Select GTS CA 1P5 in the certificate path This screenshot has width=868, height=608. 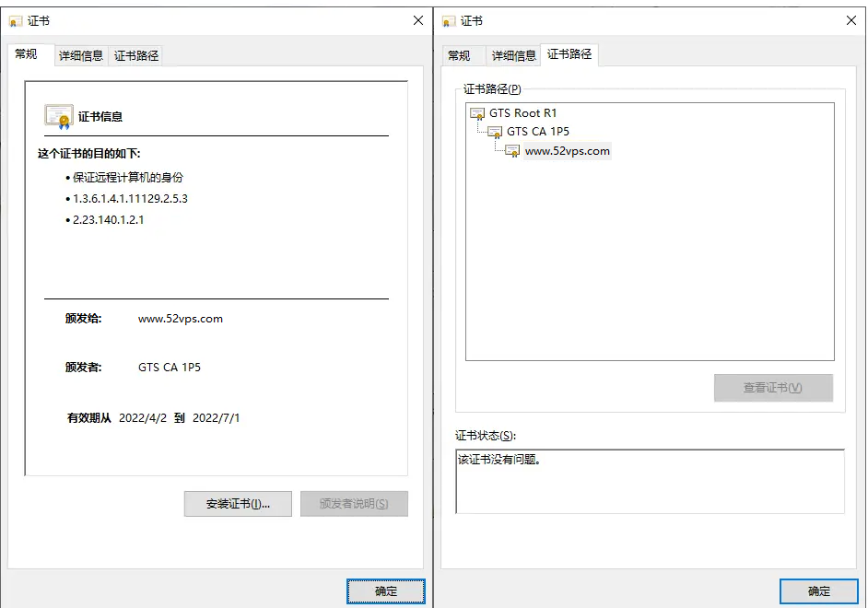(x=538, y=132)
